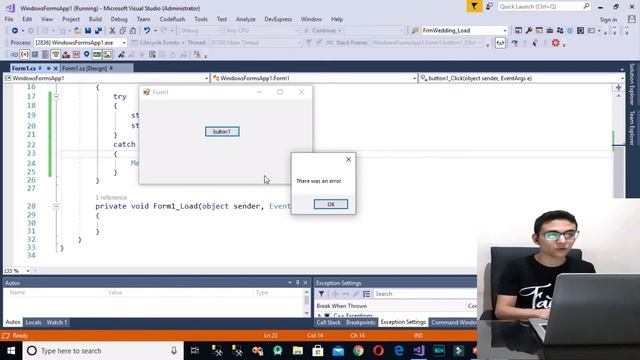This screenshot has width=640, height=360.
Task: Switch to the Call Stack tab
Action: point(328,322)
